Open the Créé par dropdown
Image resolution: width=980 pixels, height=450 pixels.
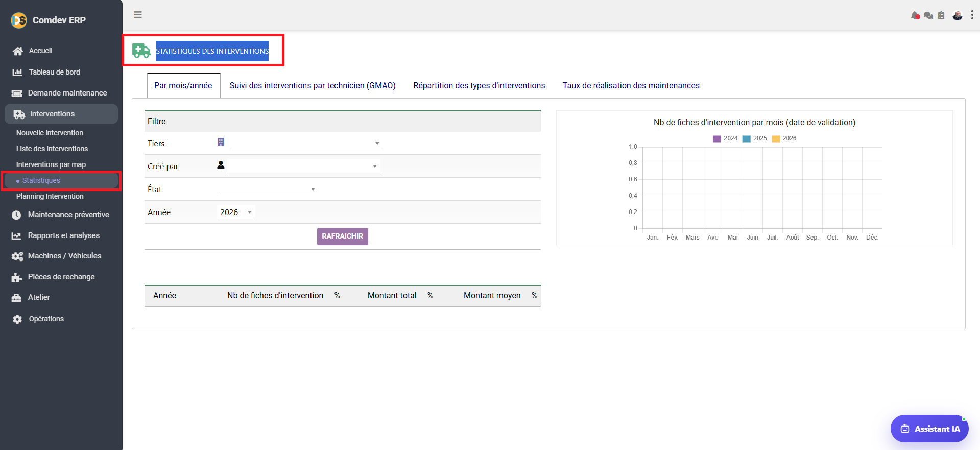pos(304,166)
